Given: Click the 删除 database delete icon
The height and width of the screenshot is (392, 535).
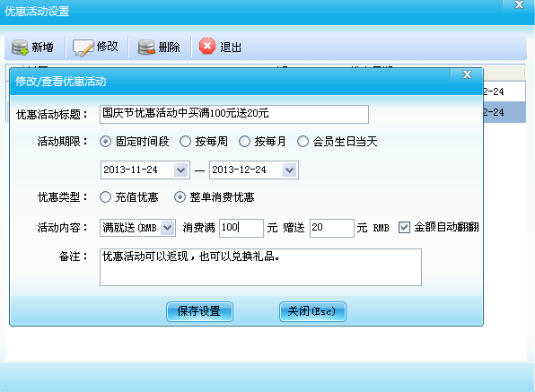Looking at the screenshot, I should point(146,47).
